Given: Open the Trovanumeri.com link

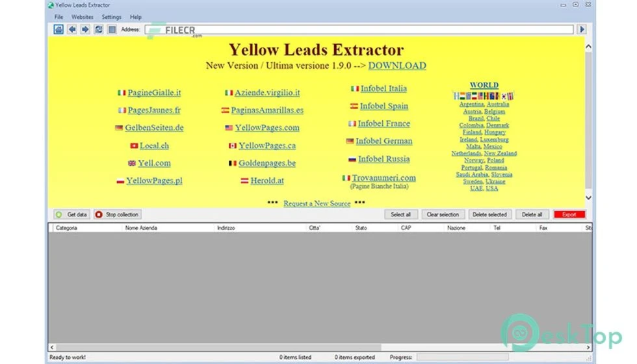Looking at the screenshot, I should click(384, 178).
